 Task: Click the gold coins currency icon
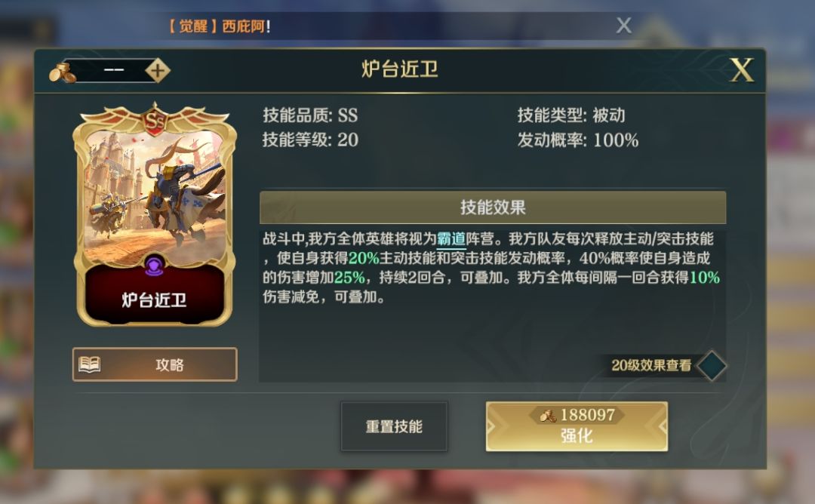point(63,72)
